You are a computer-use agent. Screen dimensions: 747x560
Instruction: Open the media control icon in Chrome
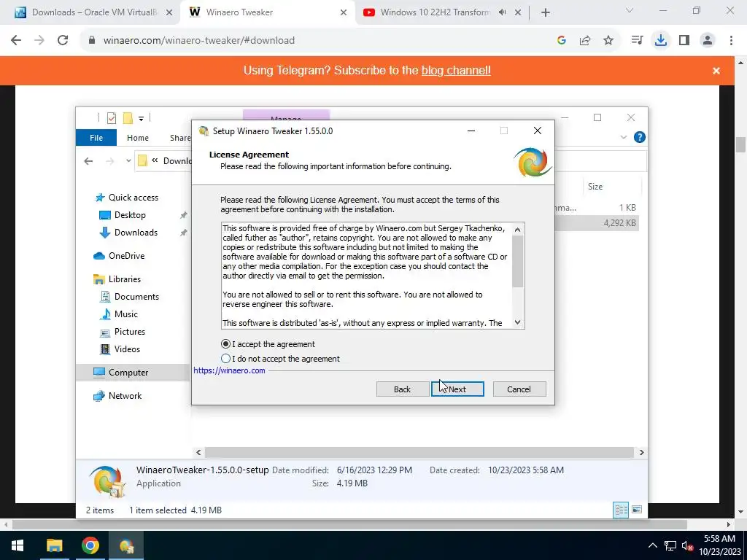637,41
